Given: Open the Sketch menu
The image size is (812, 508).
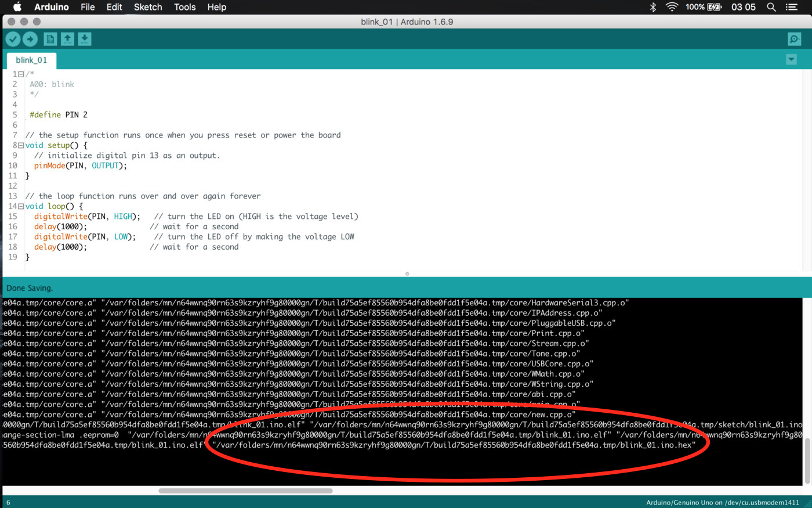Looking at the screenshot, I should pyautogui.click(x=148, y=7).
